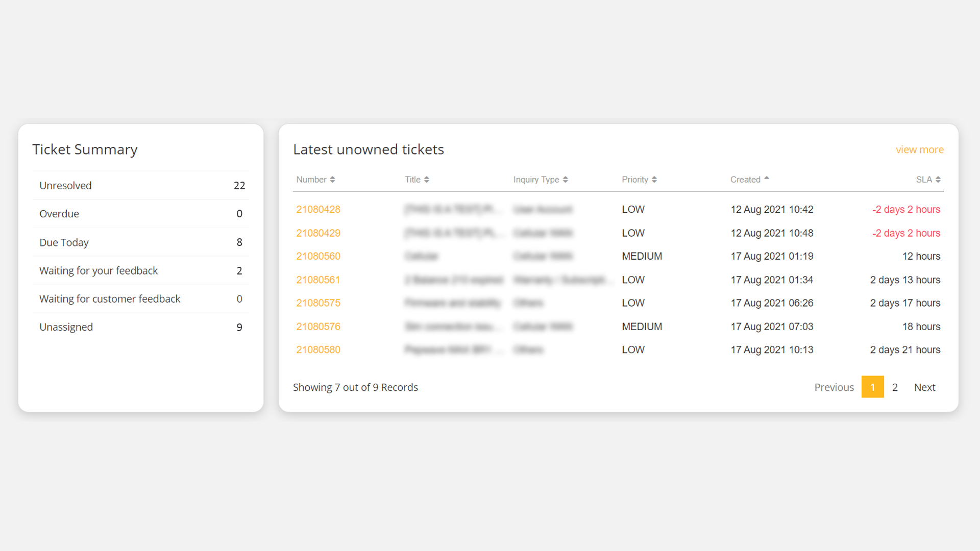Open ticket 21080580
Image resolution: width=980 pixels, height=551 pixels.
click(x=318, y=350)
